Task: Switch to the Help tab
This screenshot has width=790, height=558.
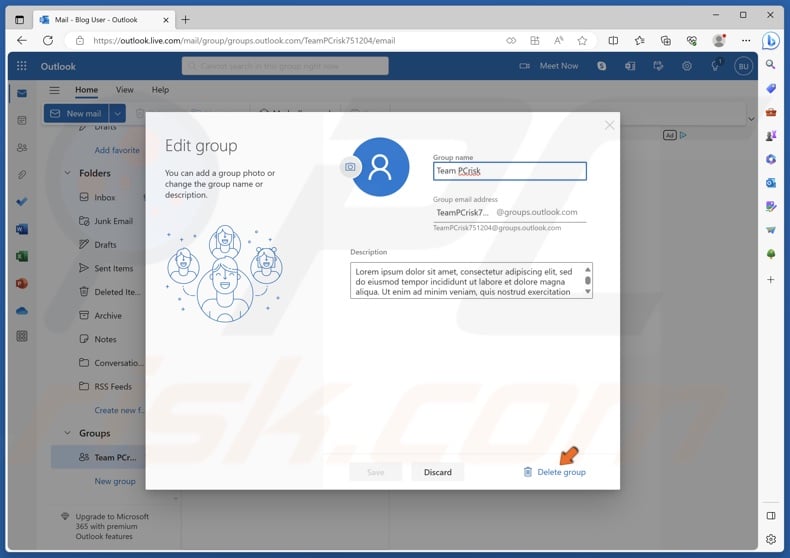Action: 160,90
